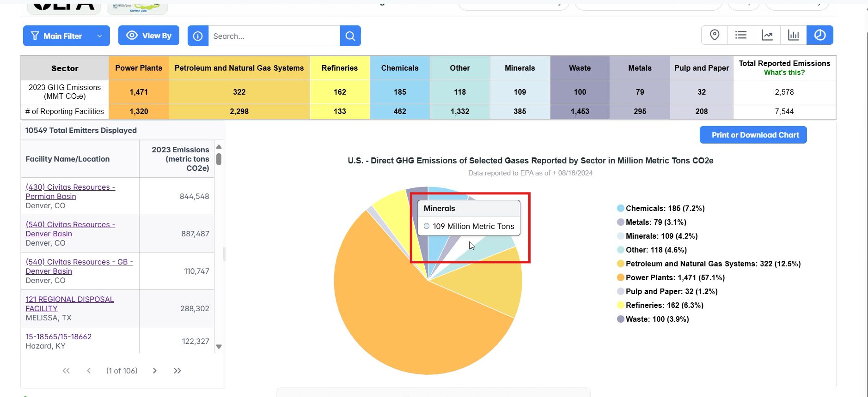Open Civitas Resources GB Denver Basin link
This screenshot has width=868, height=397.
(79, 266)
